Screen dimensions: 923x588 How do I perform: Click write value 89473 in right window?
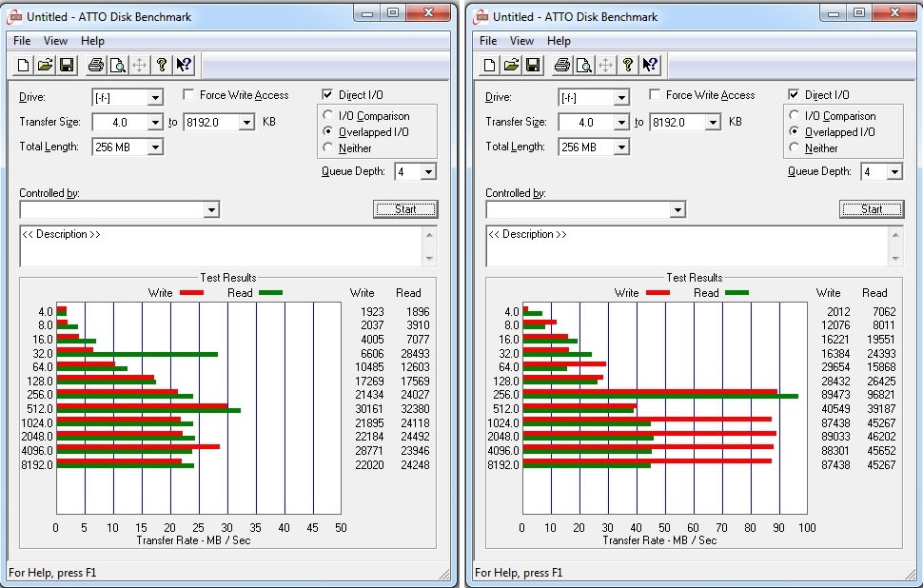point(835,395)
